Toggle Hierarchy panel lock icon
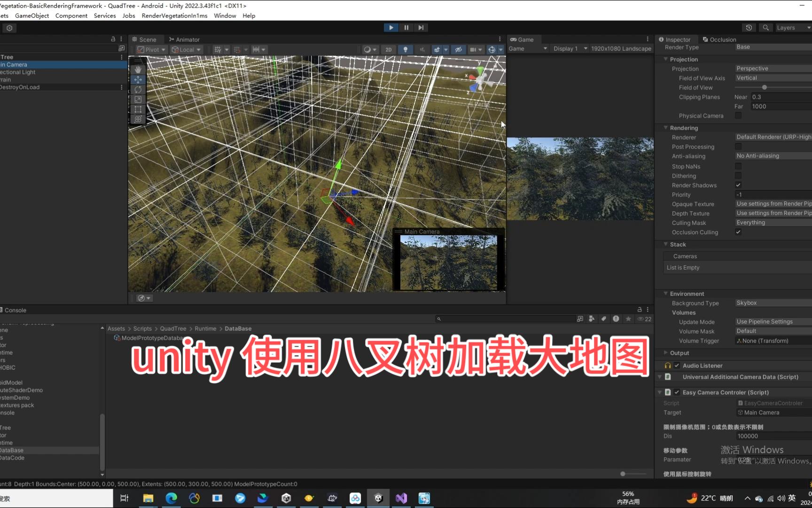Screen dimensions: 812x508 pos(113,39)
